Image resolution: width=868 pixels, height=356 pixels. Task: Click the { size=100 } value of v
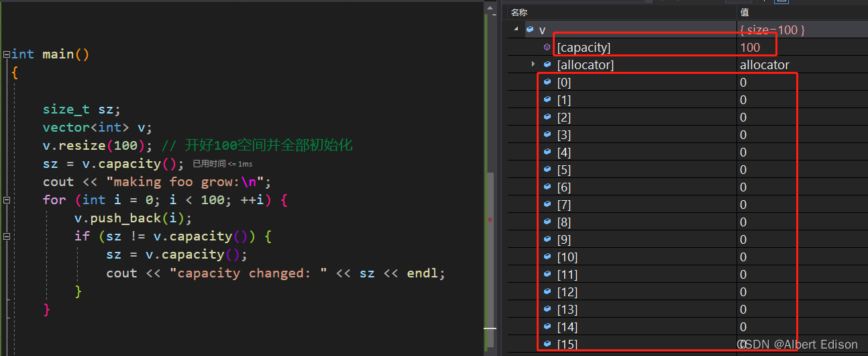coord(772,30)
